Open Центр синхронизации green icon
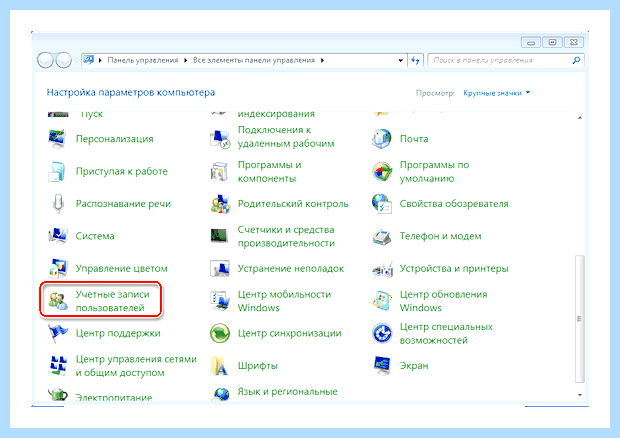The height and width of the screenshot is (438, 620). tap(220, 333)
